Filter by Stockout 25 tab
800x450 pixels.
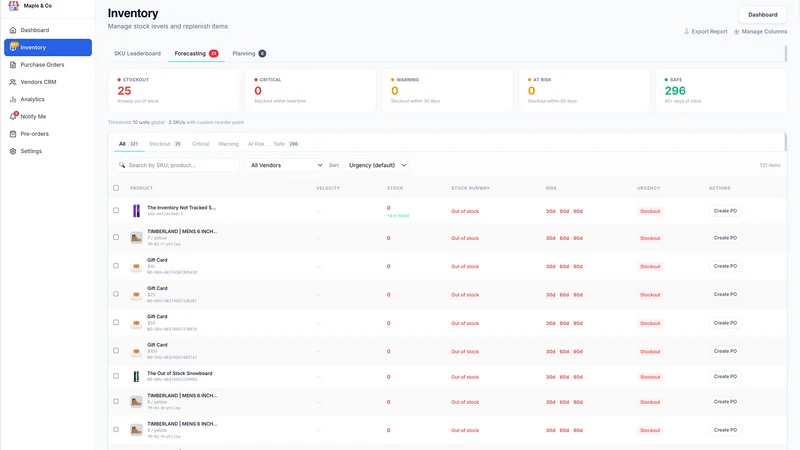point(165,144)
